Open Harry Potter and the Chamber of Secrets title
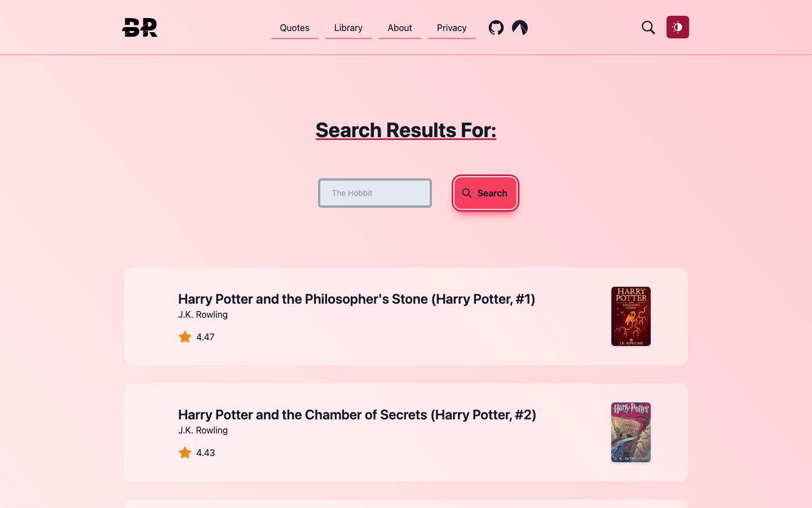The image size is (812, 508). pyautogui.click(x=357, y=414)
